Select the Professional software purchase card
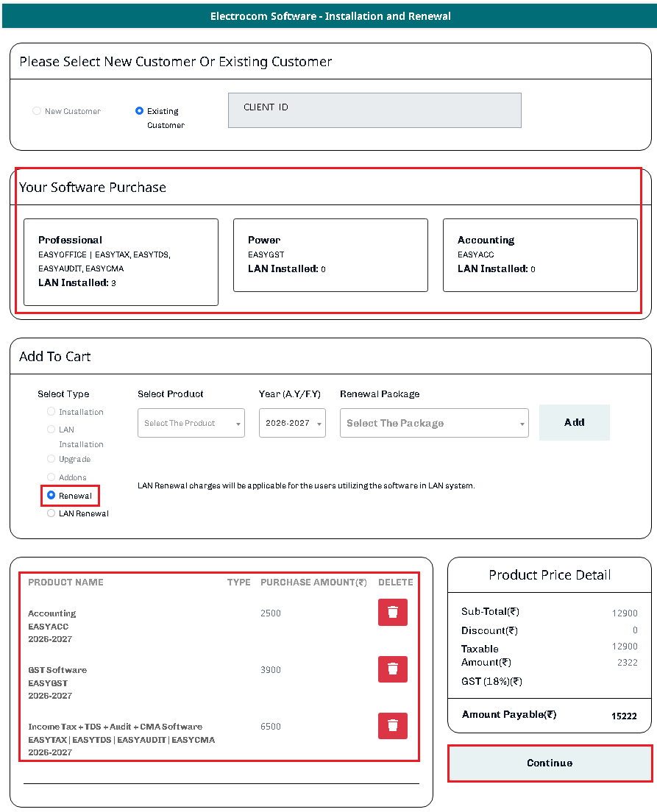The image size is (657, 812). 121,262
